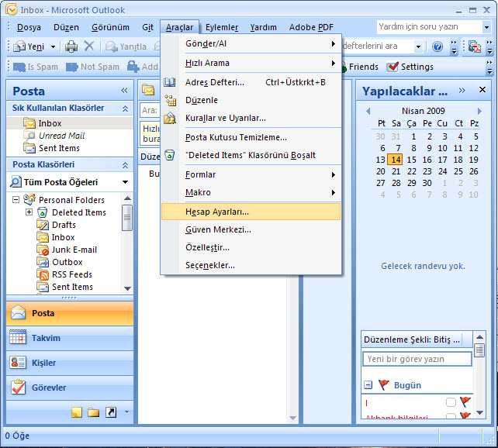498x448 pixels.
Task: Click the Not Spam toolbar button
Action: [92, 67]
